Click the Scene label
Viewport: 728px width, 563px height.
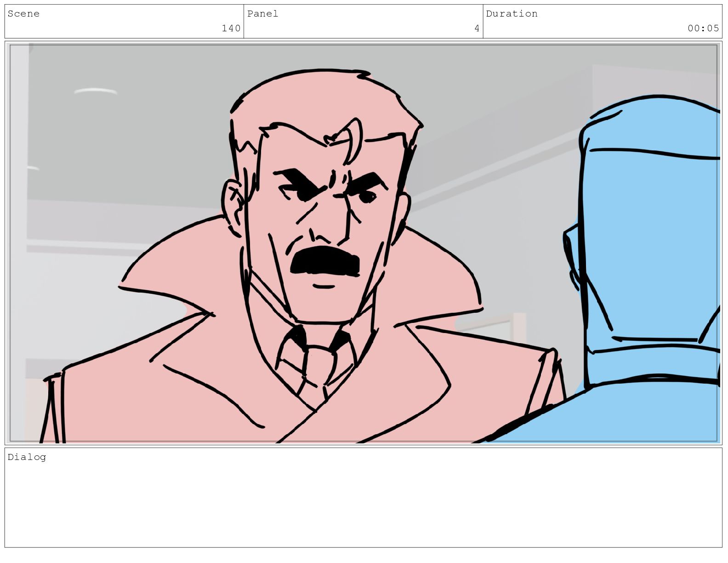pyautogui.click(x=23, y=14)
